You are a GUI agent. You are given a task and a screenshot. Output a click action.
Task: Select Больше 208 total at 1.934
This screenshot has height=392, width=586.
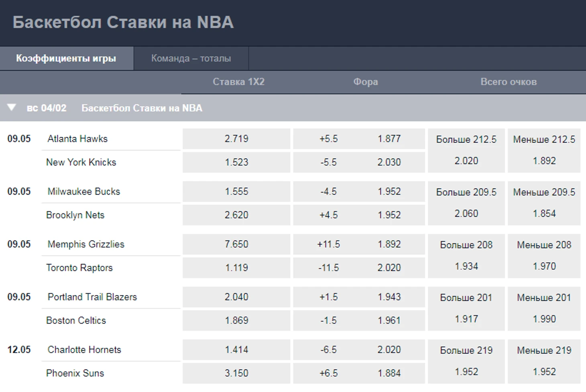coord(466,256)
